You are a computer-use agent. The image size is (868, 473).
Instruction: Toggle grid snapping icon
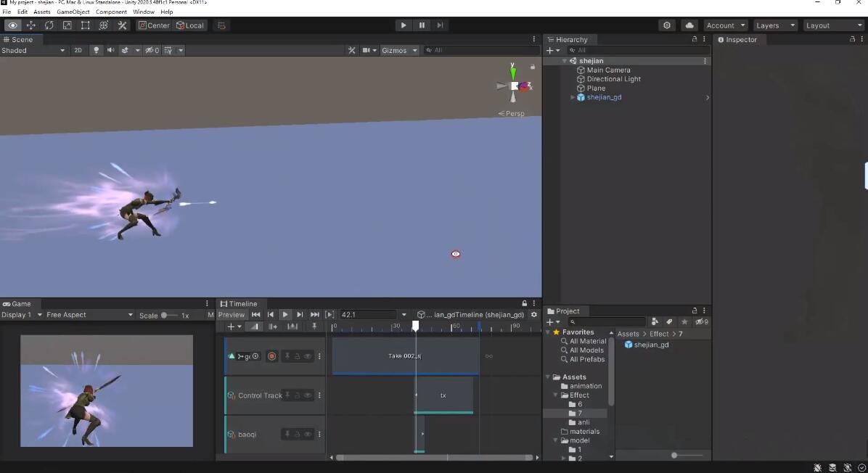coord(221,25)
